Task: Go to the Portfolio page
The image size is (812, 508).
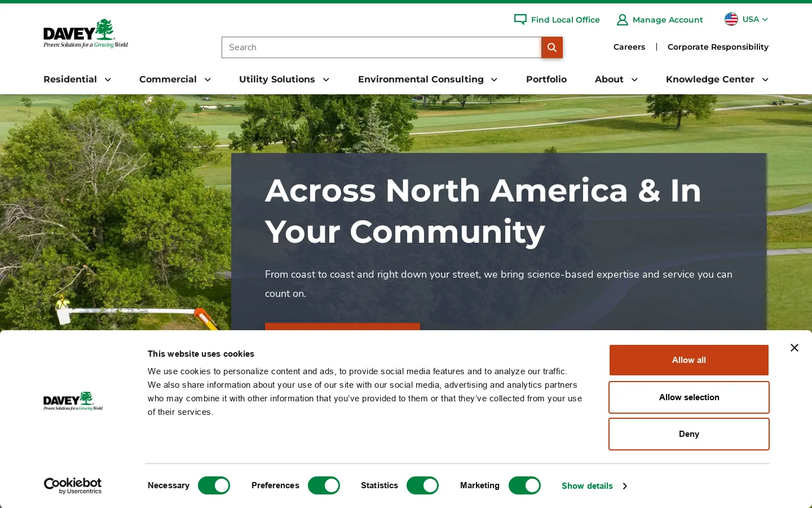Action: tap(546, 80)
